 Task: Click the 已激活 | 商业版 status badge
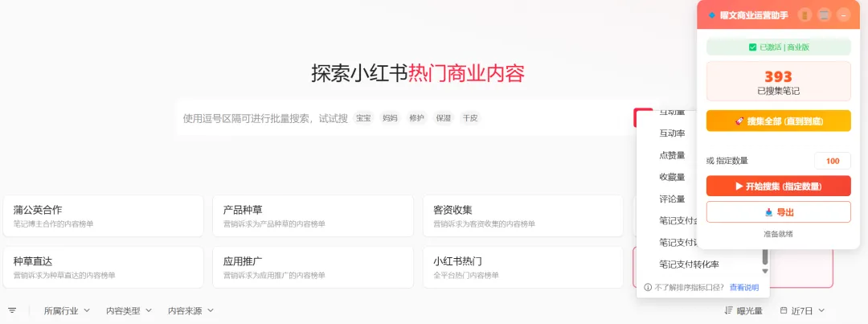(x=778, y=47)
